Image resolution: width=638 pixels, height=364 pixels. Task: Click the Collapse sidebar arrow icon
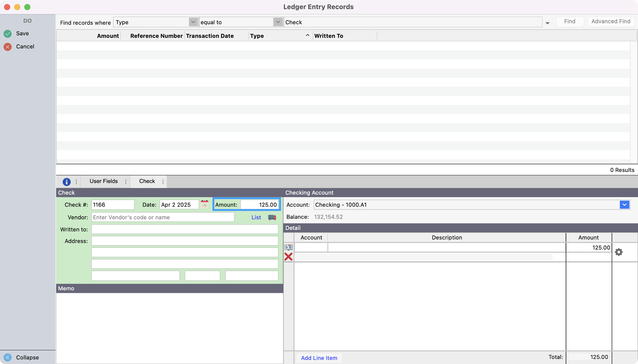coord(8,357)
